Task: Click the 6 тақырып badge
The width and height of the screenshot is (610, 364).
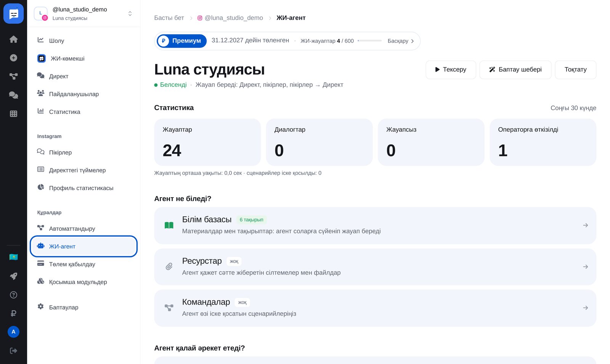Action: coord(251,220)
